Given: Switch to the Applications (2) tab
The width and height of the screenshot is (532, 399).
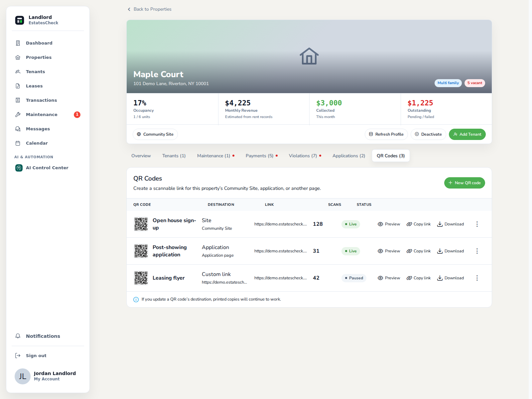Looking at the screenshot, I should (x=349, y=156).
